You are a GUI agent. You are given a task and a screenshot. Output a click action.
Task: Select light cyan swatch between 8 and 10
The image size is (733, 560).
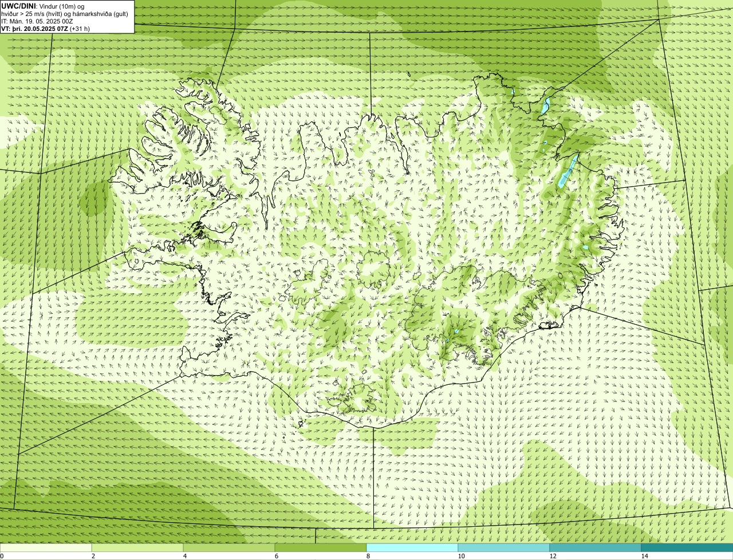[412, 547]
